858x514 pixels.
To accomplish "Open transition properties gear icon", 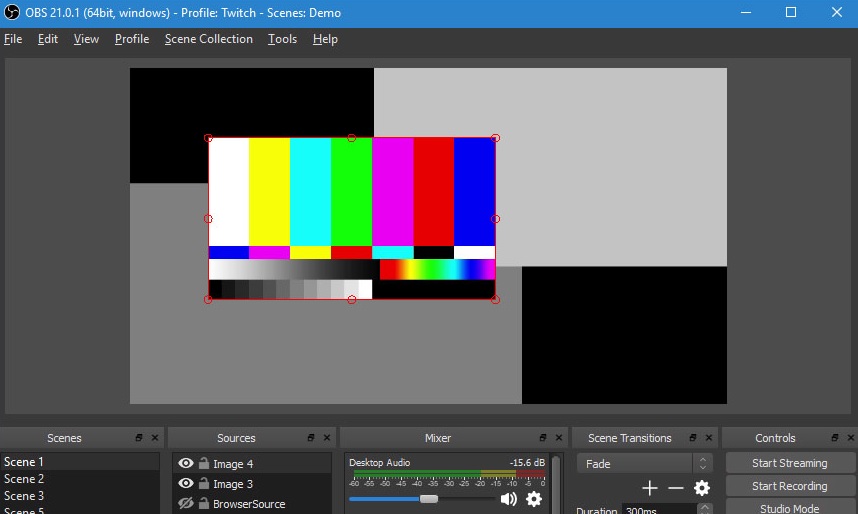I will click(702, 488).
